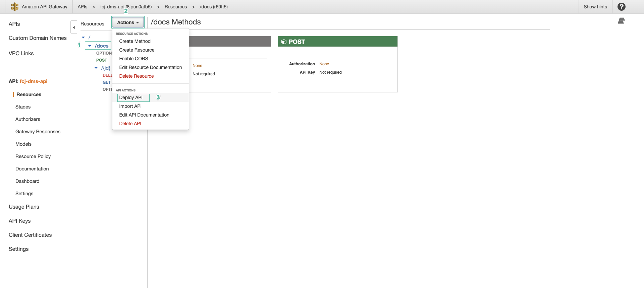Click the POST method card header

[x=337, y=42]
